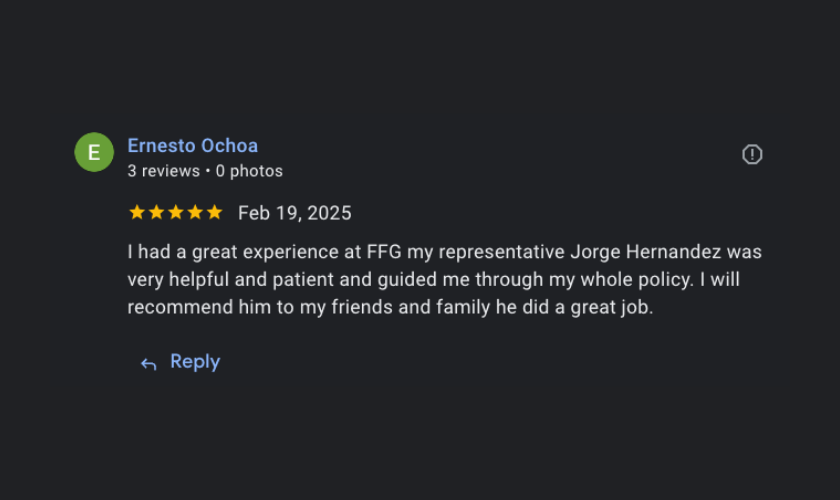Image resolution: width=840 pixels, height=500 pixels.
Task: Click the green E profile avatar
Action: pos(94,152)
